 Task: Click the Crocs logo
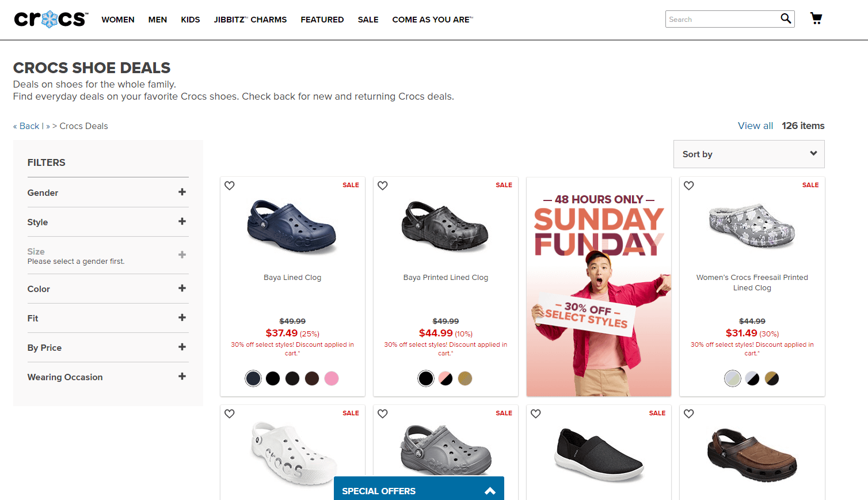[51, 19]
